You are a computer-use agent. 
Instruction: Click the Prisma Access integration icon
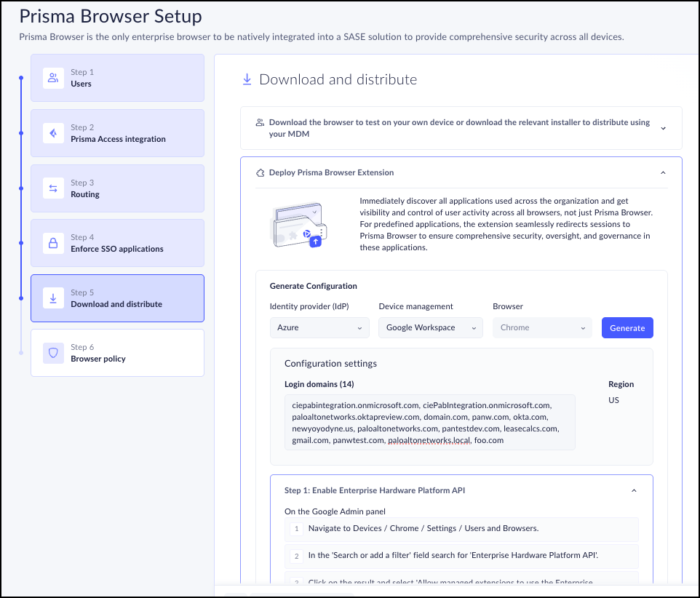tap(53, 133)
